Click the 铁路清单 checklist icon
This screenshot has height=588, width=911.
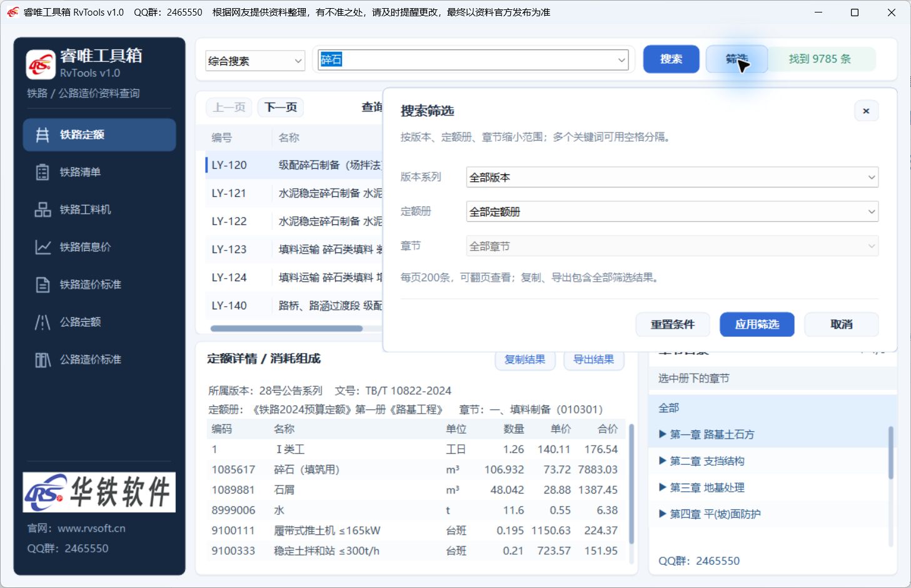[x=43, y=172]
